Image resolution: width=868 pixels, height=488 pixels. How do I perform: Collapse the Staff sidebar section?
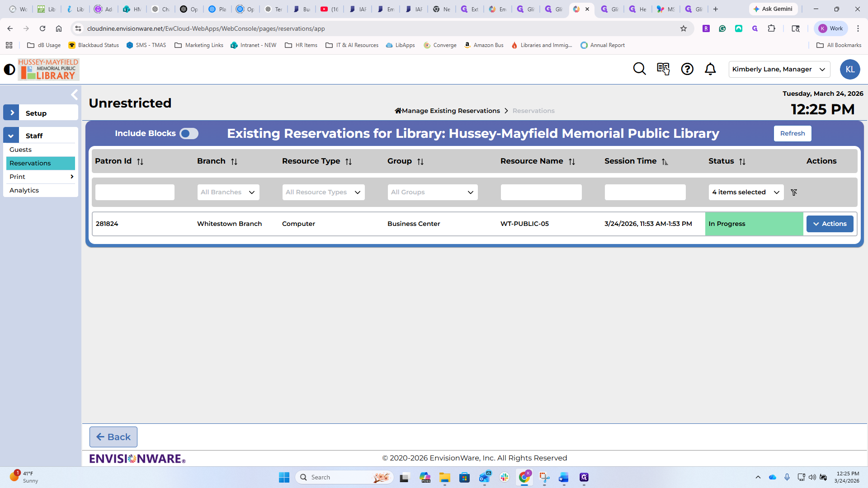(11, 136)
